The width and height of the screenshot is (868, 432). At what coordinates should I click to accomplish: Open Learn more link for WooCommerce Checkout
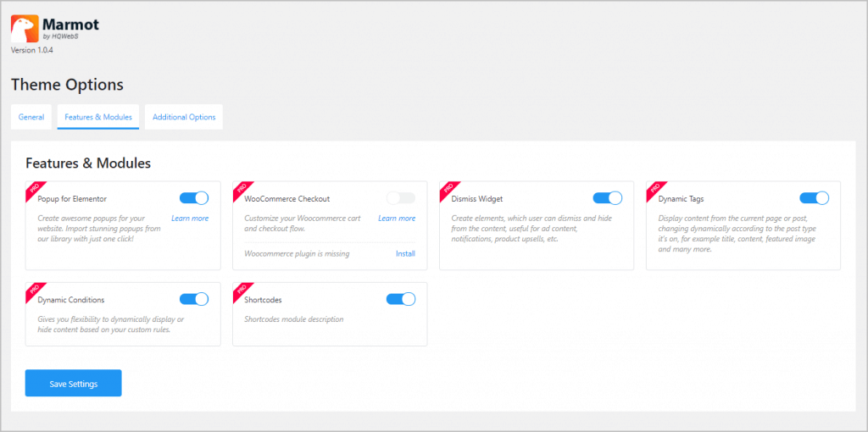coord(397,219)
